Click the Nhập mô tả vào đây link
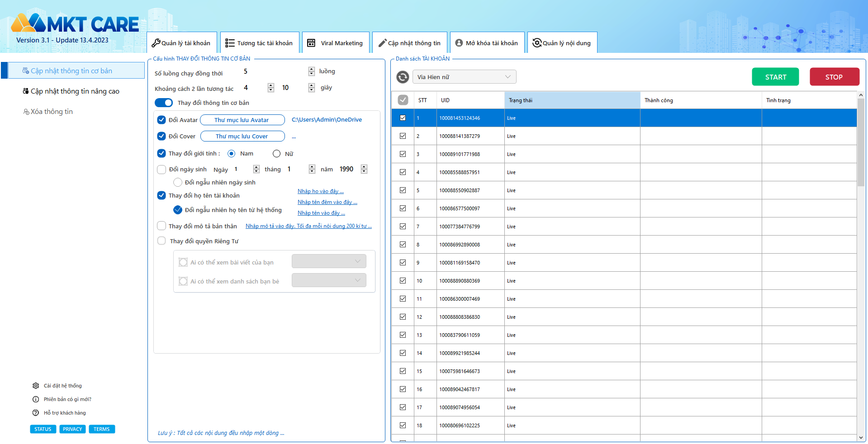Viewport: 868px width, 444px height. (308, 226)
